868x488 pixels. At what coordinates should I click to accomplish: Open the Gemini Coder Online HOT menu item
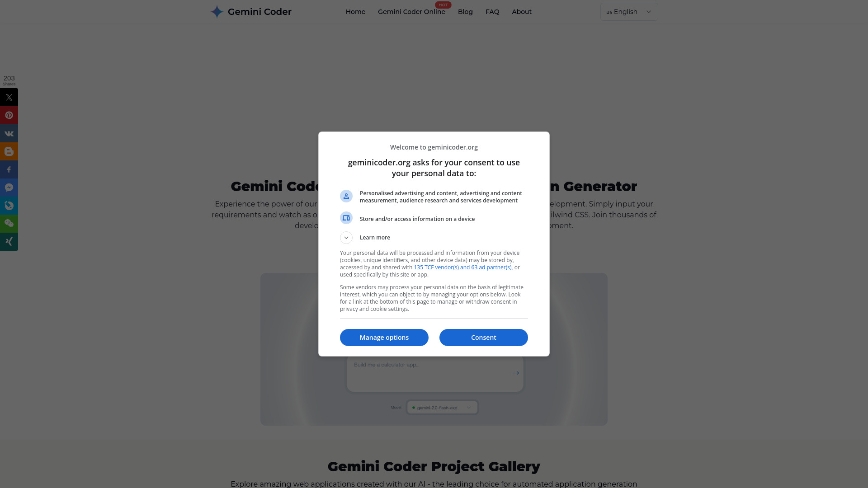pyautogui.click(x=411, y=11)
